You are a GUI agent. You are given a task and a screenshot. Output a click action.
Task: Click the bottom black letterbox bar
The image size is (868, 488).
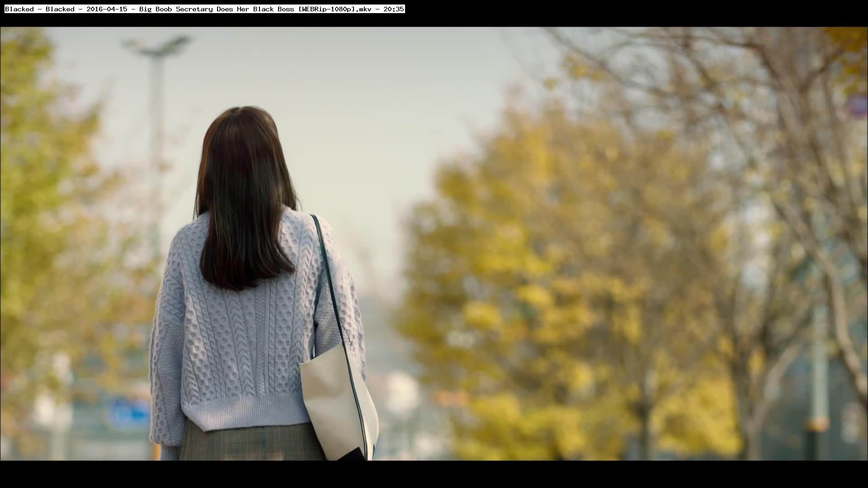coord(434,474)
